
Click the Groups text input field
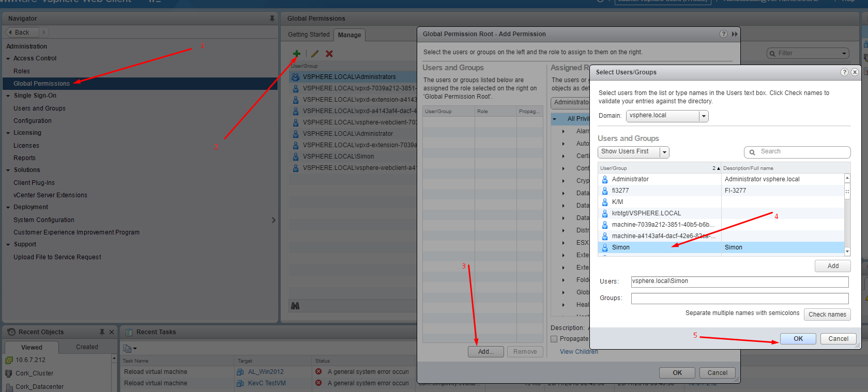[x=740, y=299]
